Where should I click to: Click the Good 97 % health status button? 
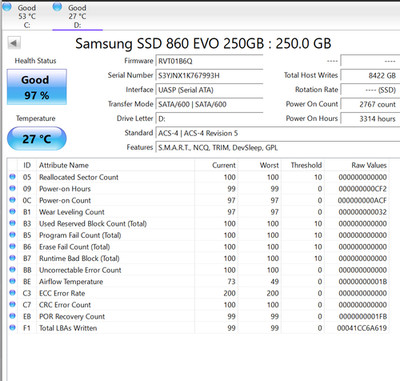37,87
